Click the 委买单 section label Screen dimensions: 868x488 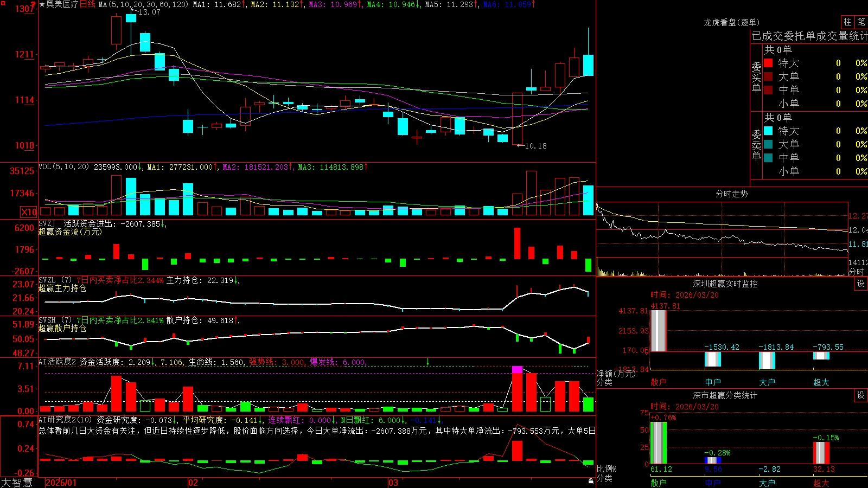click(x=756, y=77)
